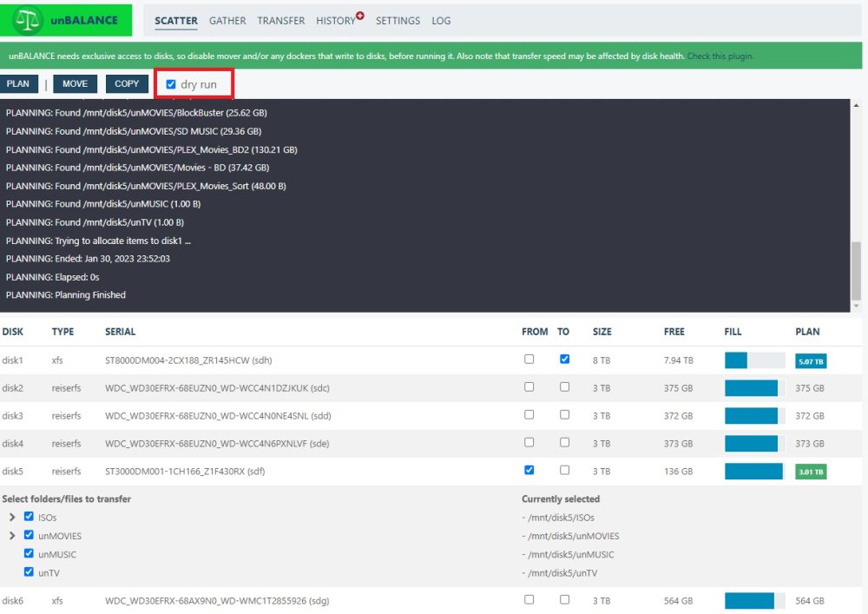Image resolution: width=868 pixels, height=614 pixels.
Task: Click the disk5 serial ST3000DM001 text
Action: tap(185, 472)
